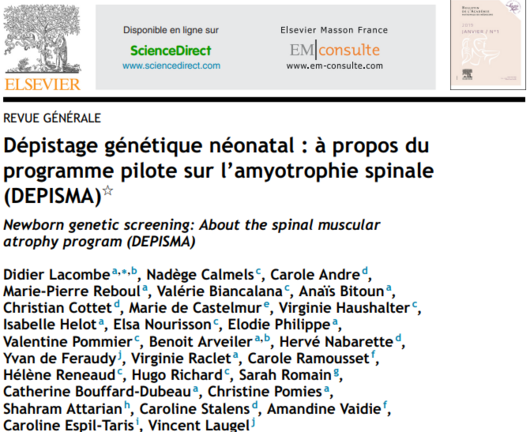Click the EM consulte logo

point(335,50)
